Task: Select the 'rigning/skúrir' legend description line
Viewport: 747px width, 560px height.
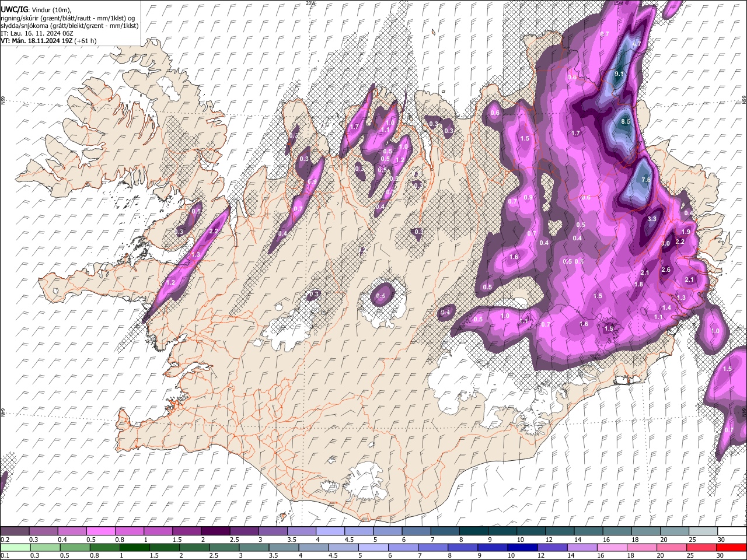Action: pyautogui.click(x=68, y=18)
